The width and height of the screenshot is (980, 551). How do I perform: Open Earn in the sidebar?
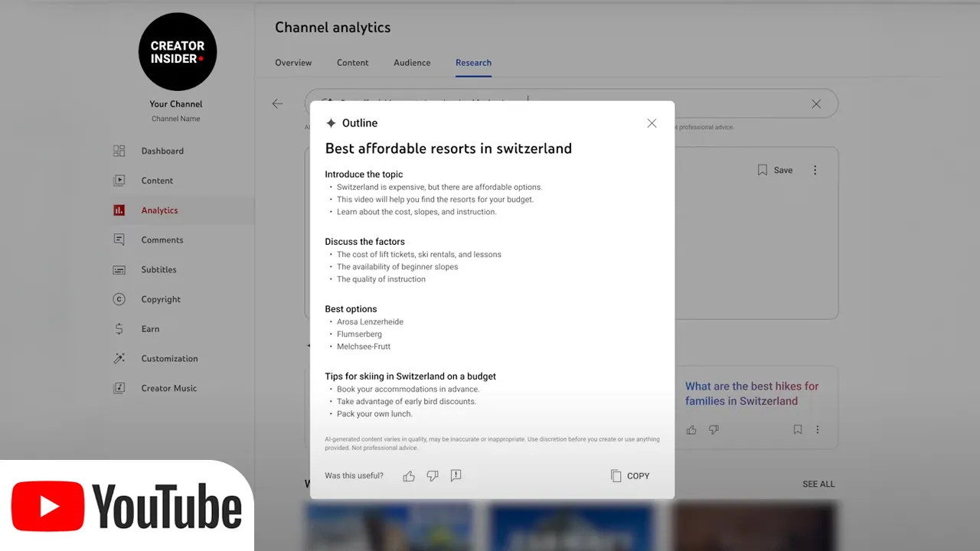tap(150, 329)
